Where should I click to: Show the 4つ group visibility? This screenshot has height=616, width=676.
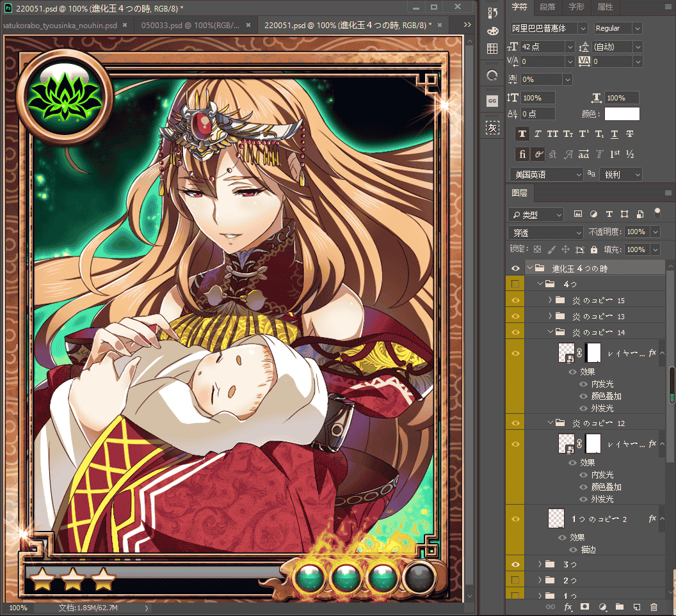pos(515,284)
